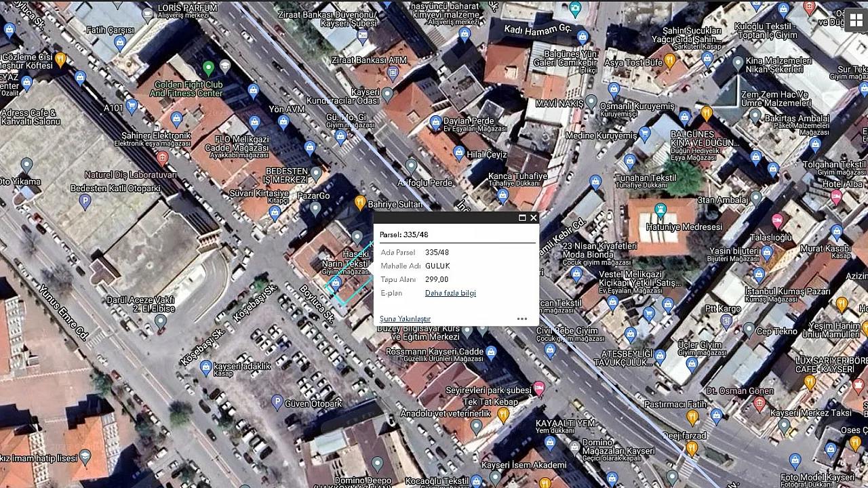Image resolution: width=868 pixels, height=488 pixels.
Task: Maximize the Parsel 335/48 popup
Action: [x=522, y=218]
